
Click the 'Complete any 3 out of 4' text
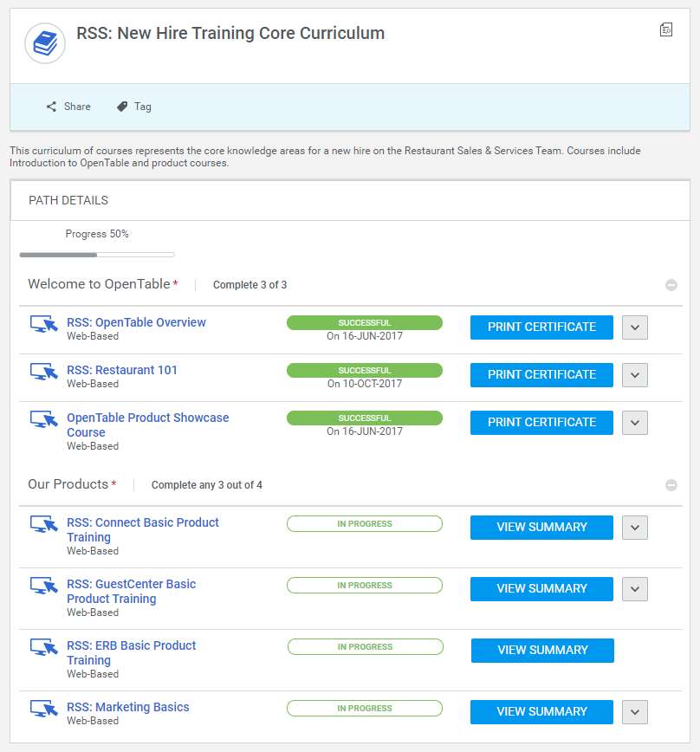pyautogui.click(x=207, y=485)
